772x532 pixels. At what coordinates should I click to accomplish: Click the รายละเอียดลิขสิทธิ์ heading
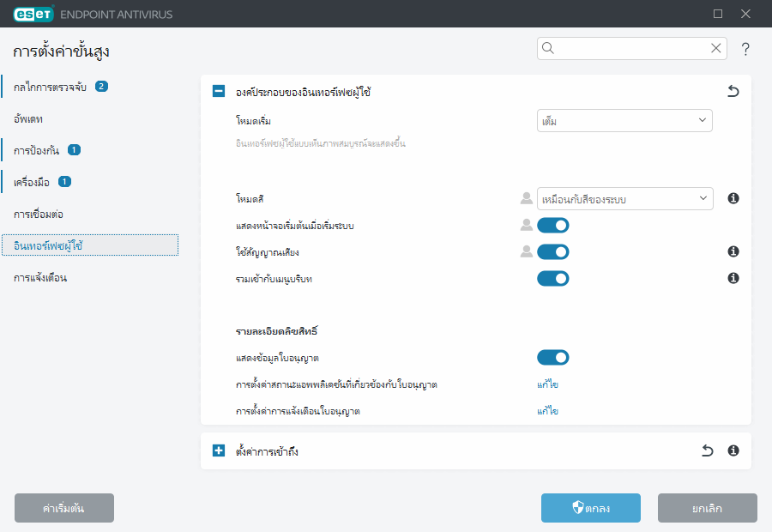coord(277,331)
